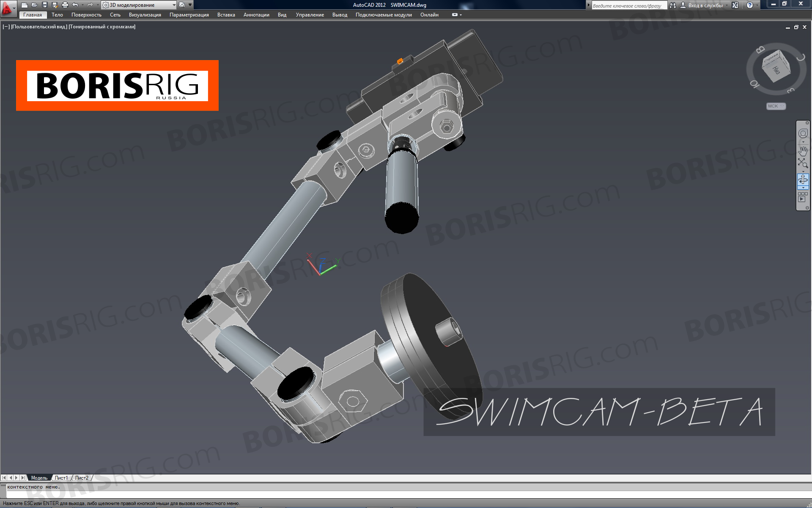Click the Open file folder icon
The height and width of the screenshot is (508, 812).
(x=35, y=5)
